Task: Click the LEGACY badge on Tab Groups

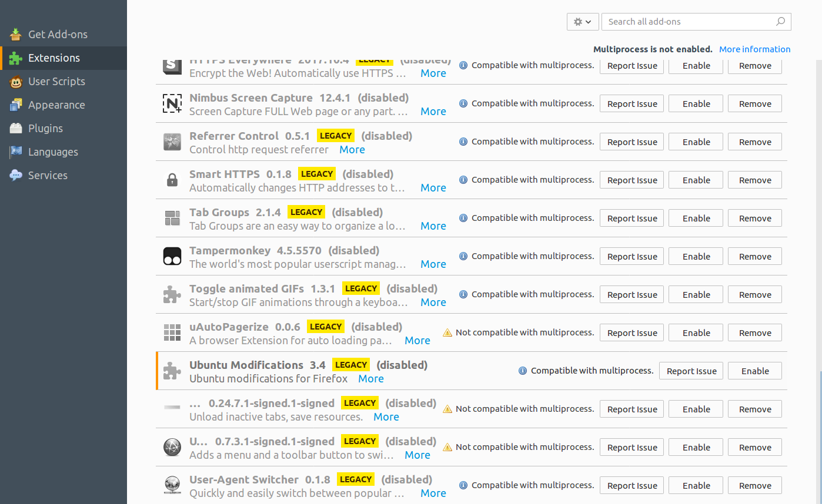Action: pos(306,212)
